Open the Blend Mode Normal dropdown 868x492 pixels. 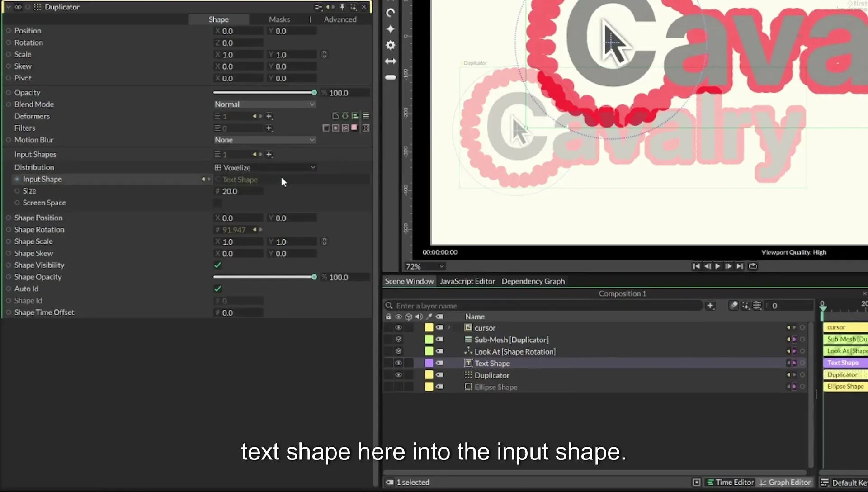(x=264, y=104)
